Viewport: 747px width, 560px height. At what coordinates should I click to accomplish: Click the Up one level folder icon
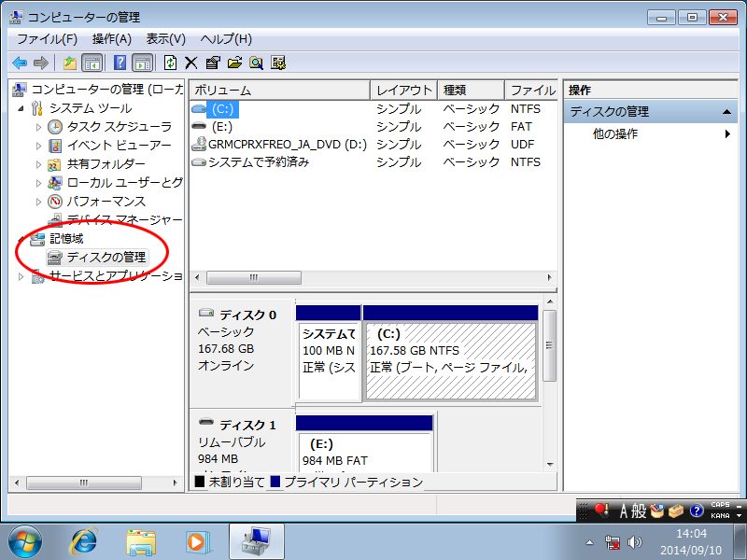click(x=69, y=63)
